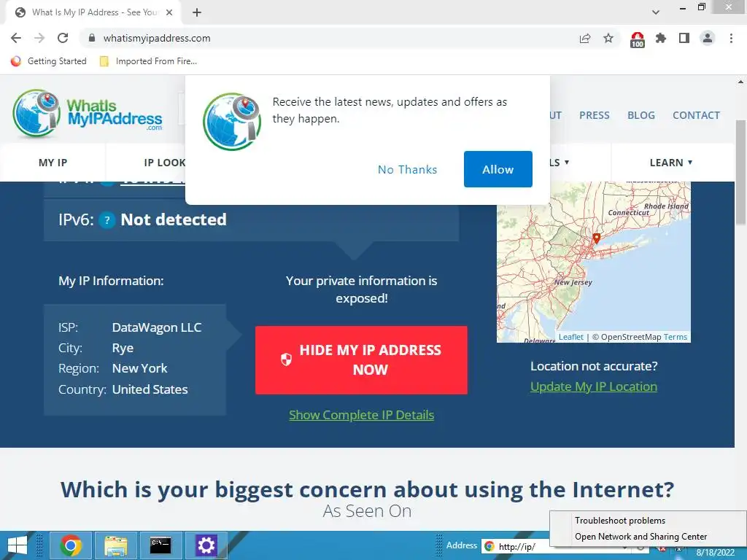Toggle the browser side panel icon
Viewport: 747px width, 560px height.
coord(684,38)
